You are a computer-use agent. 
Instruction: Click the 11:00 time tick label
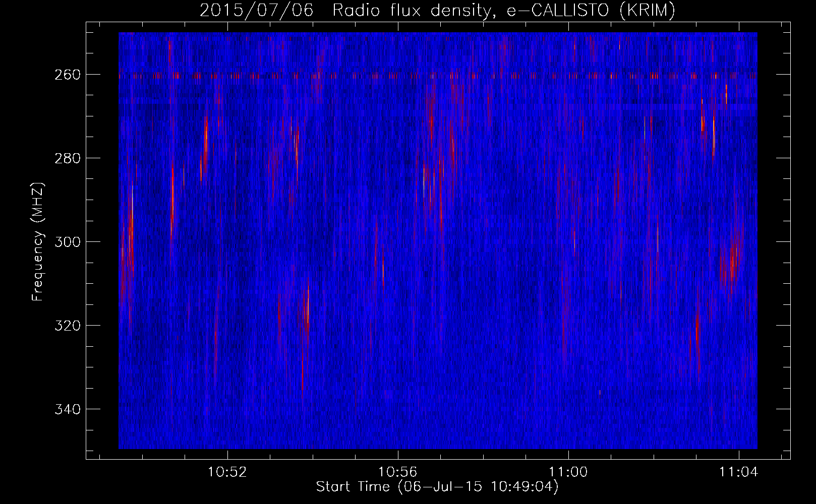click(x=568, y=472)
